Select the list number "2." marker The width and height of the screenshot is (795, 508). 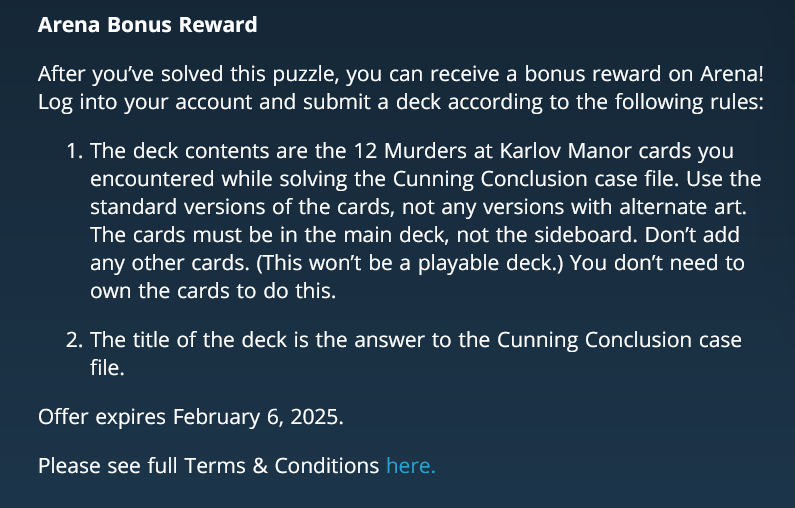coord(75,339)
